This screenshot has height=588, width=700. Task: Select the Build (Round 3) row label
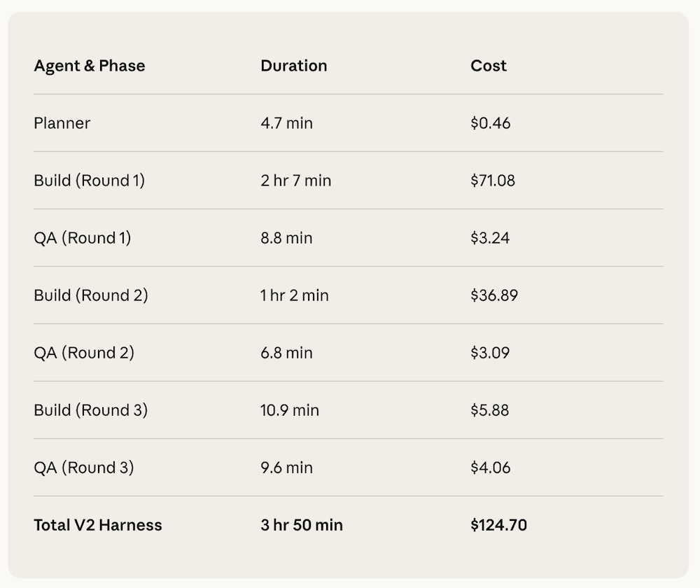pyautogui.click(x=91, y=410)
